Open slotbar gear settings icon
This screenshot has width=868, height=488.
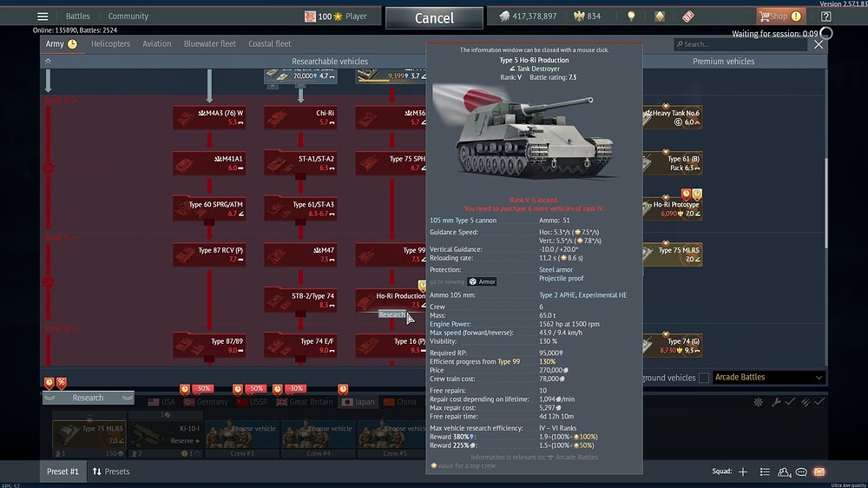759,402
